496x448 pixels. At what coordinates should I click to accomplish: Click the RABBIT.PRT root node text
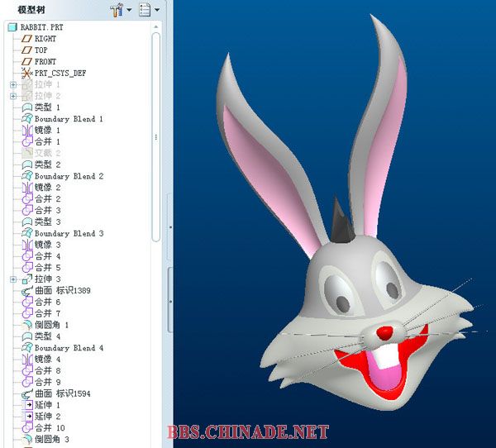tap(42, 27)
